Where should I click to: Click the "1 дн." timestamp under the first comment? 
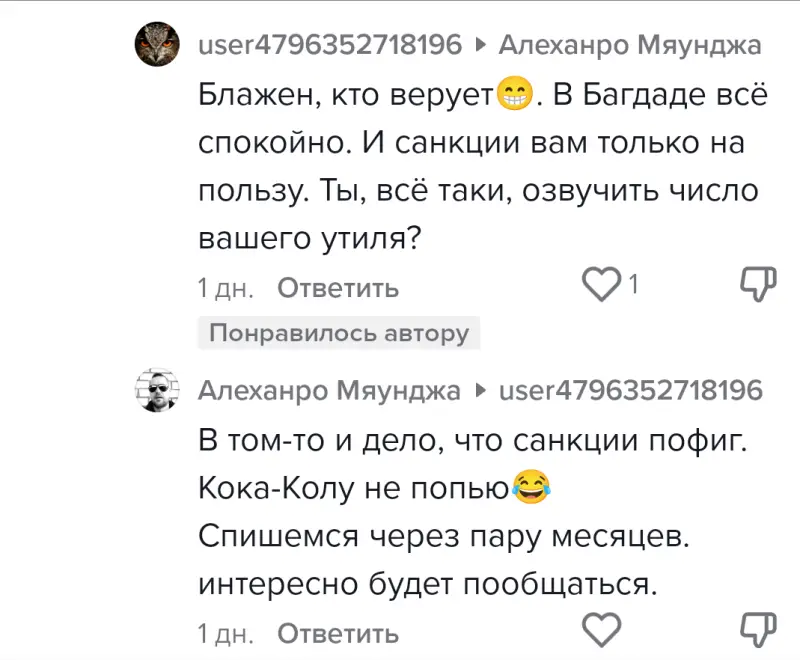[225, 288]
